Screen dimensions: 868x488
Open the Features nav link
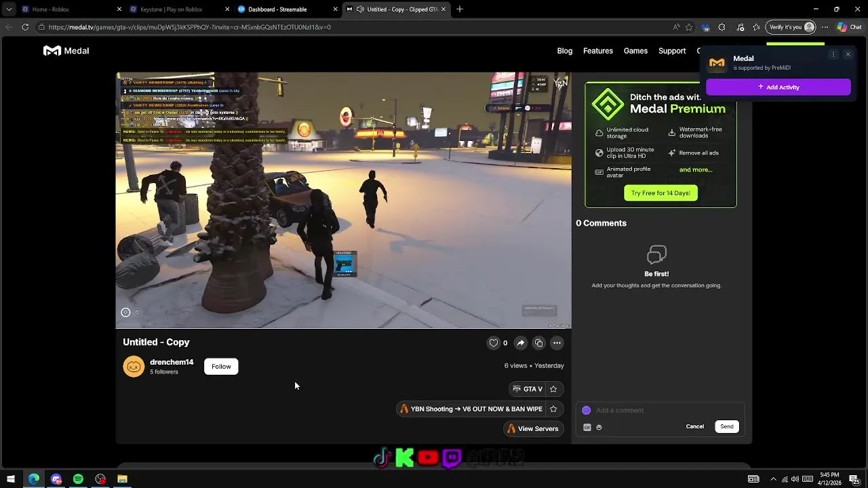pyautogui.click(x=598, y=51)
